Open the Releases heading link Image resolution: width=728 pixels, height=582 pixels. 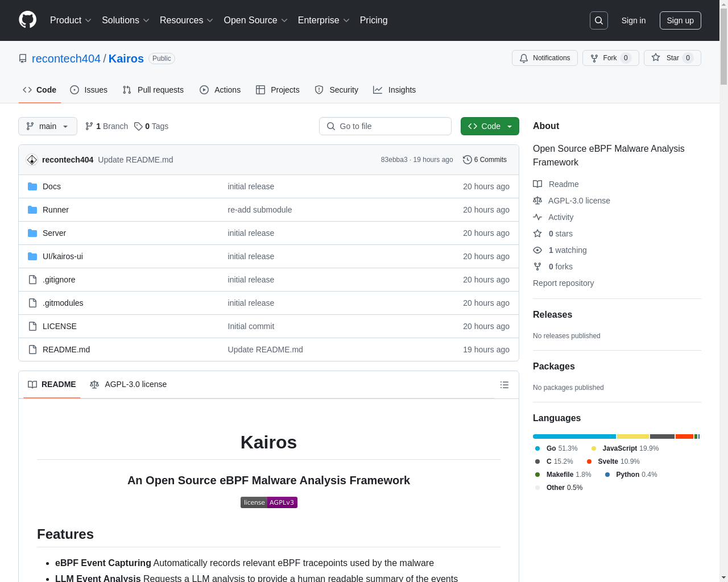(x=552, y=314)
